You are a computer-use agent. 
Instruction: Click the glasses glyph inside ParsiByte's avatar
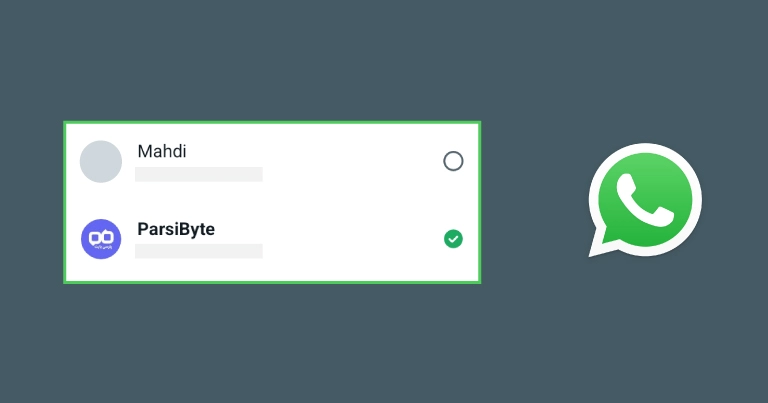[x=101, y=237]
